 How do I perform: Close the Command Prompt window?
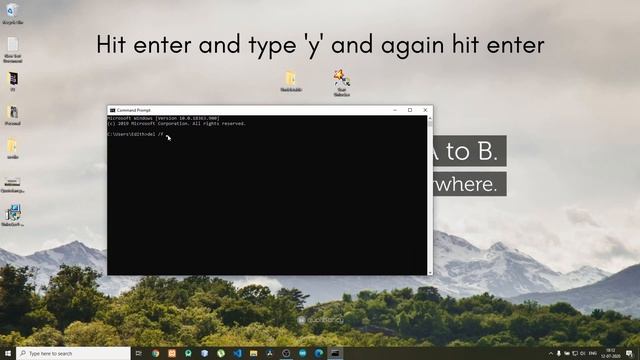[425, 110]
